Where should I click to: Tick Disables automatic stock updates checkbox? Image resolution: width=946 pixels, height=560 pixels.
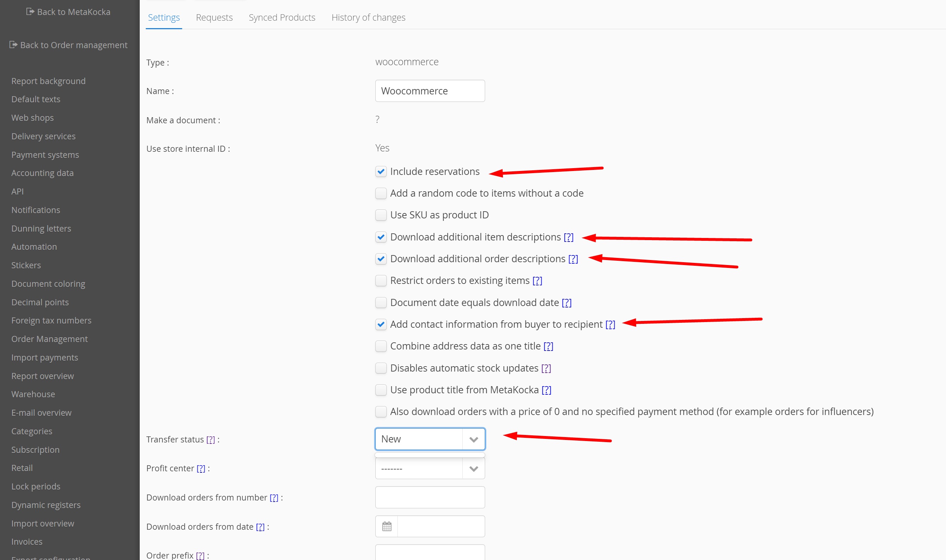[x=381, y=368]
